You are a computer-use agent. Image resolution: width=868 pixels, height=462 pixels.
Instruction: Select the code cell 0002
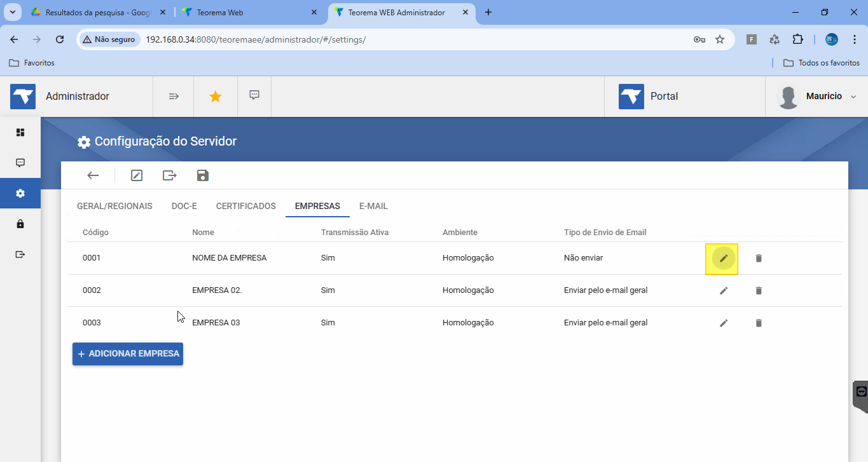(x=92, y=290)
